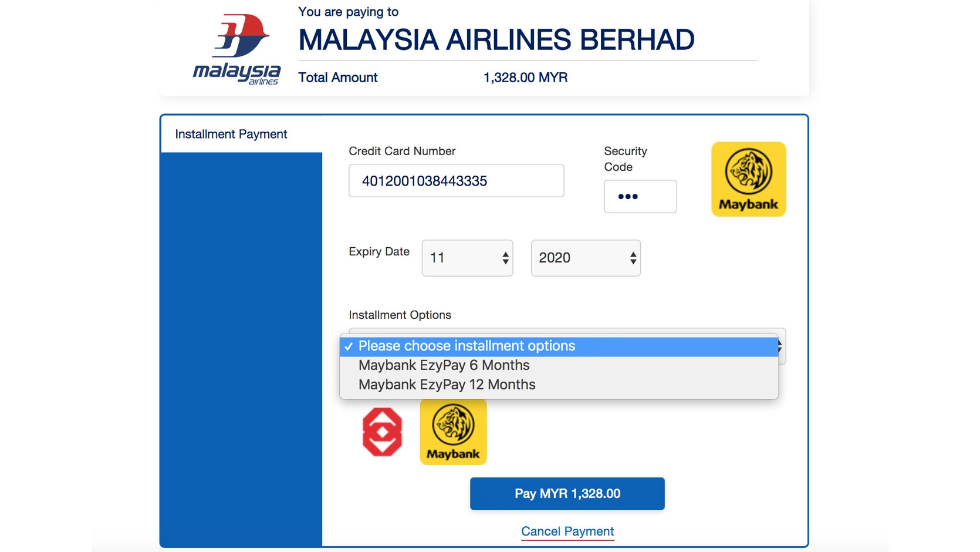Select the red hexagonal bank logo
This screenshot has width=980, height=552.
(x=382, y=432)
